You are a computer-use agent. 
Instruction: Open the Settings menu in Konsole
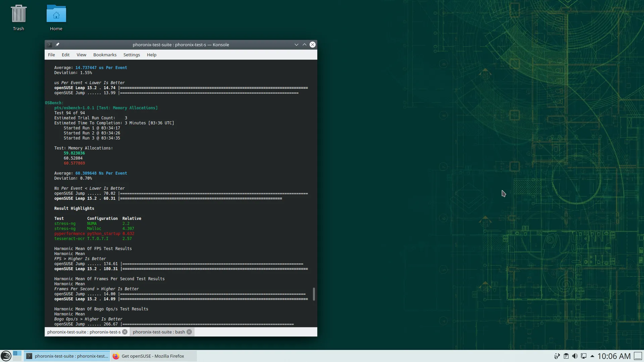point(131,55)
